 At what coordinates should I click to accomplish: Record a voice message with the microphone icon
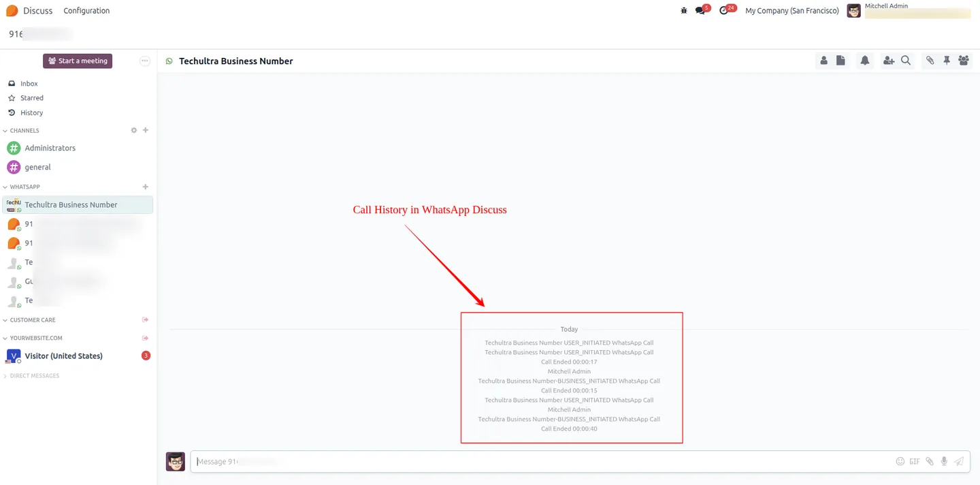pos(944,461)
